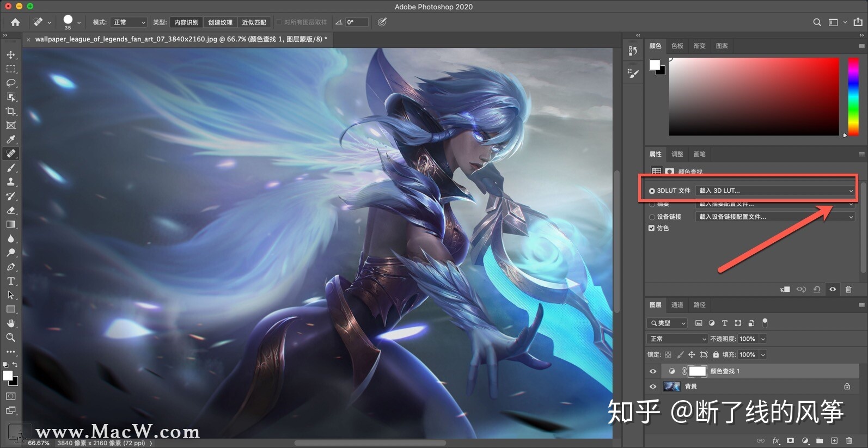
Task: Pick a color in the red color field
Action: coord(754,96)
